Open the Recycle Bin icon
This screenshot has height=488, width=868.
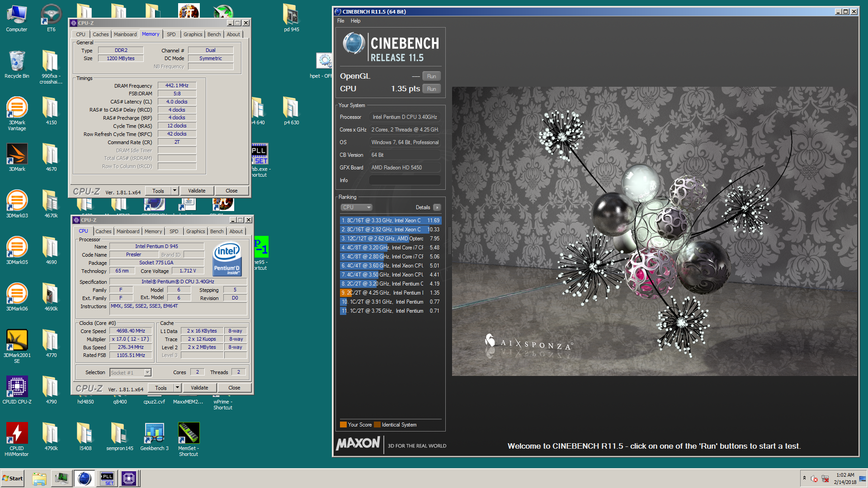click(17, 65)
